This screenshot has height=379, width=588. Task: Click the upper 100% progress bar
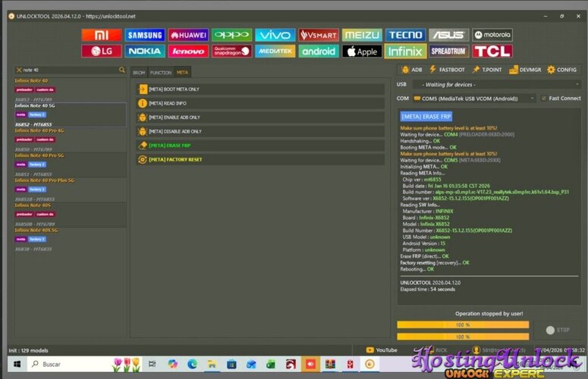(x=463, y=324)
